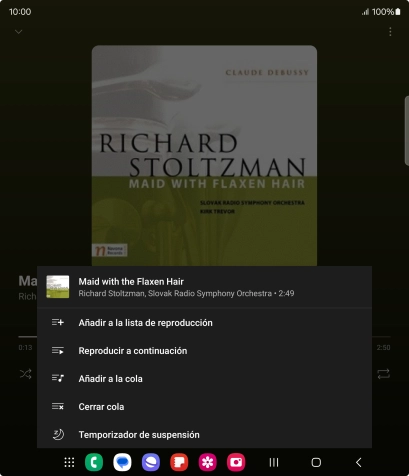Screen dimensions: 409x476
Task: Open the pink Gallery flower app
Action: click(x=208, y=462)
